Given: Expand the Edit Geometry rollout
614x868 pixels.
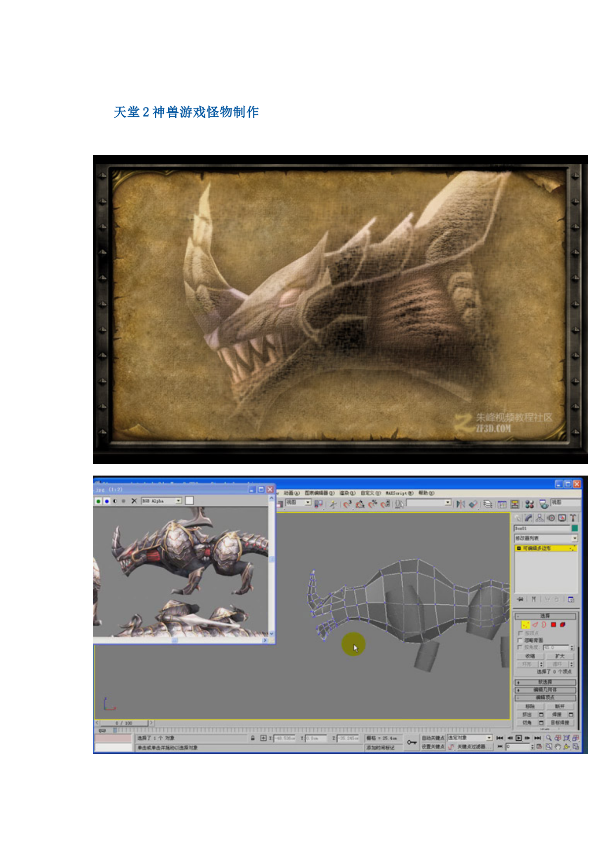Looking at the screenshot, I should coord(545,690).
